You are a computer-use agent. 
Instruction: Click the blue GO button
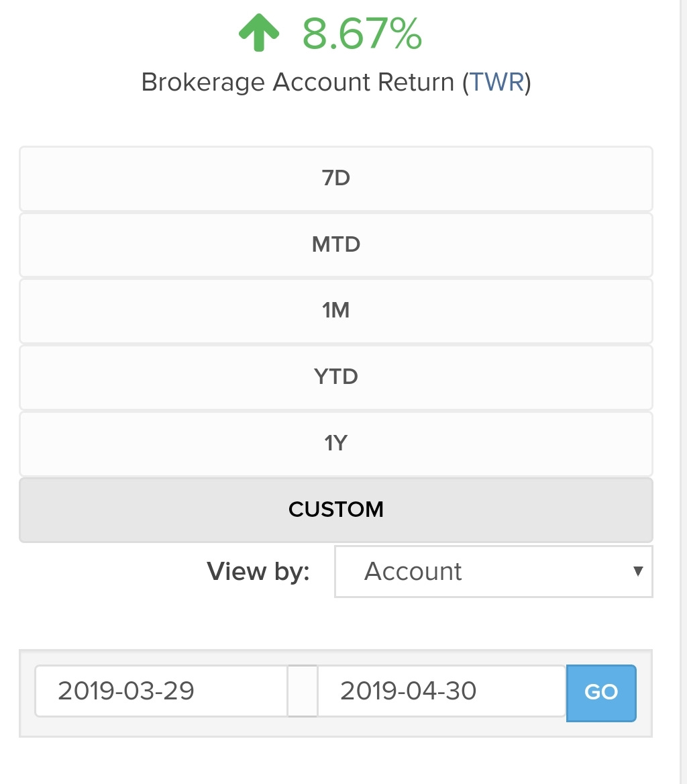[601, 693]
